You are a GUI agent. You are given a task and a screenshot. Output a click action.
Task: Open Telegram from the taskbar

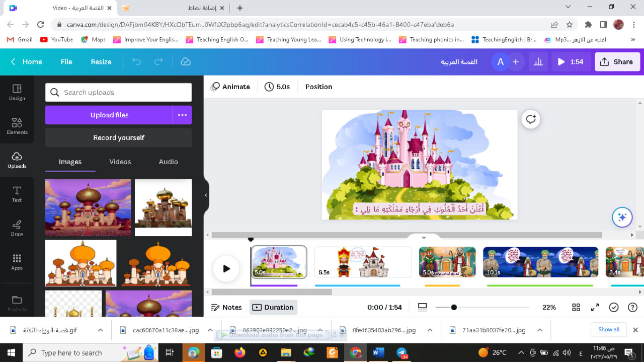(x=401, y=352)
